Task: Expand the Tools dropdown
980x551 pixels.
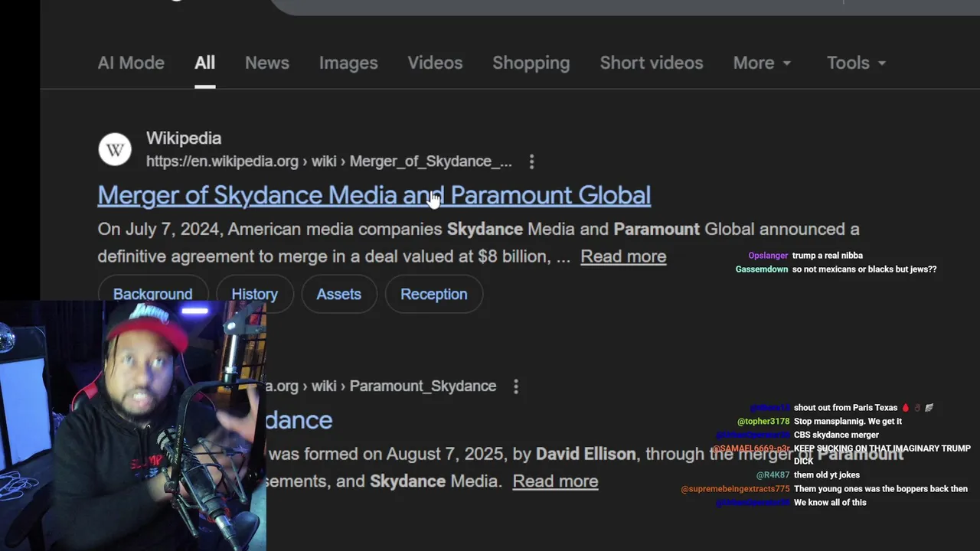Action: coord(856,63)
